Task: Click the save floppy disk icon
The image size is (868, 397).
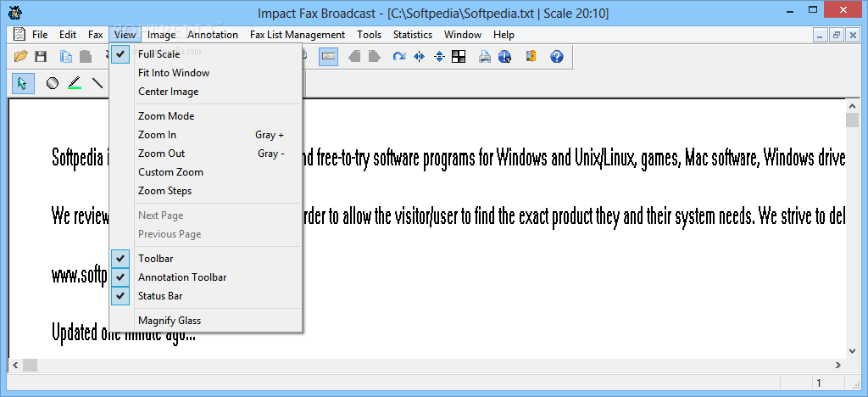Action: (x=41, y=56)
